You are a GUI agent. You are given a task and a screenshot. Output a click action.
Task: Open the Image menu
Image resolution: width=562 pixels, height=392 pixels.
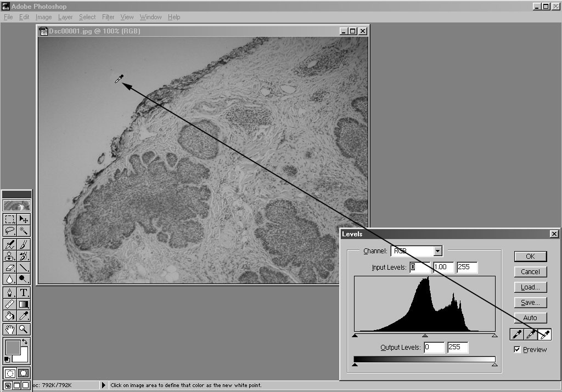(44, 17)
